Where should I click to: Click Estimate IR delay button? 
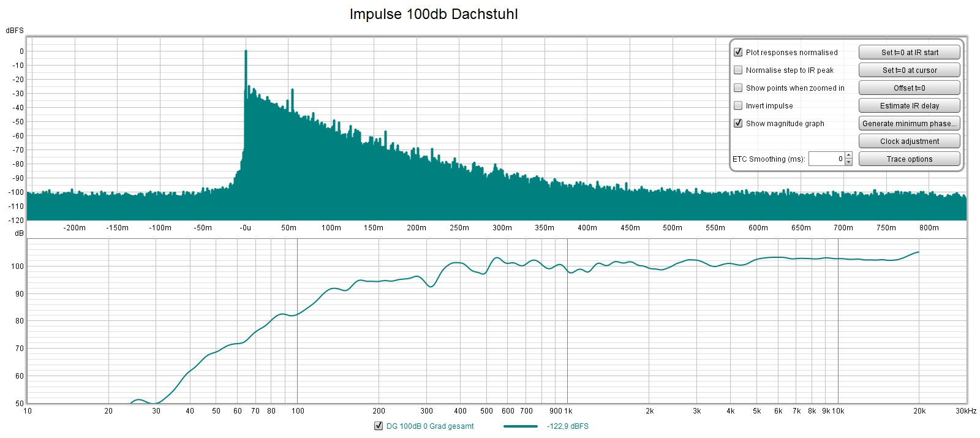pyautogui.click(x=910, y=105)
